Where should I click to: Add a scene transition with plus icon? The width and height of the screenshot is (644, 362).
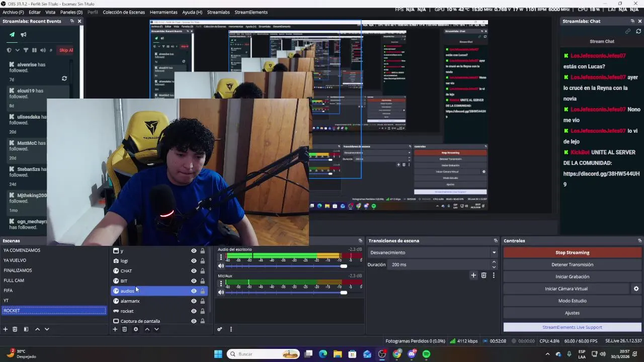(x=473, y=275)
